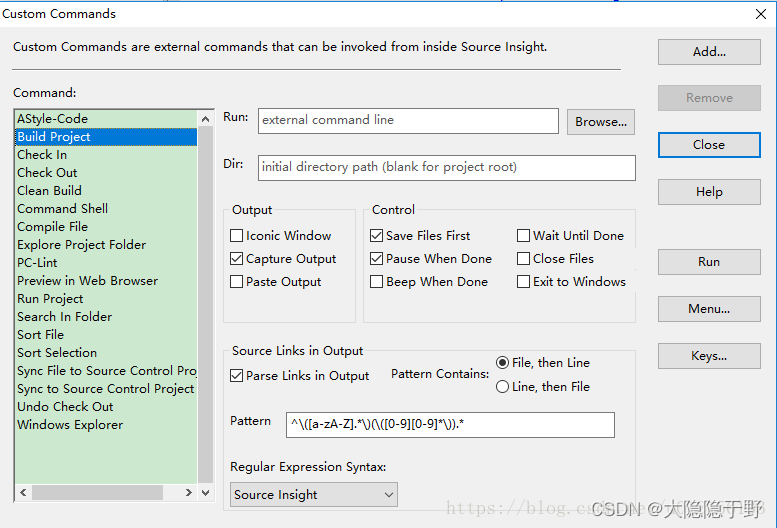Click the horizontal scrollbar thumb

98,492
